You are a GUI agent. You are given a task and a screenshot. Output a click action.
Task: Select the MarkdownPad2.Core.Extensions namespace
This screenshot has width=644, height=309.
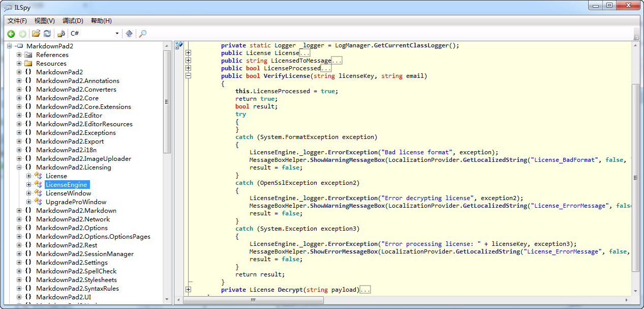(x=83, y=107)
